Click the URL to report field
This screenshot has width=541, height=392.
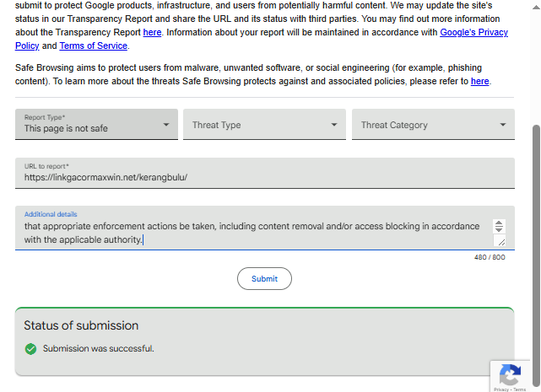tap(265, 173)
